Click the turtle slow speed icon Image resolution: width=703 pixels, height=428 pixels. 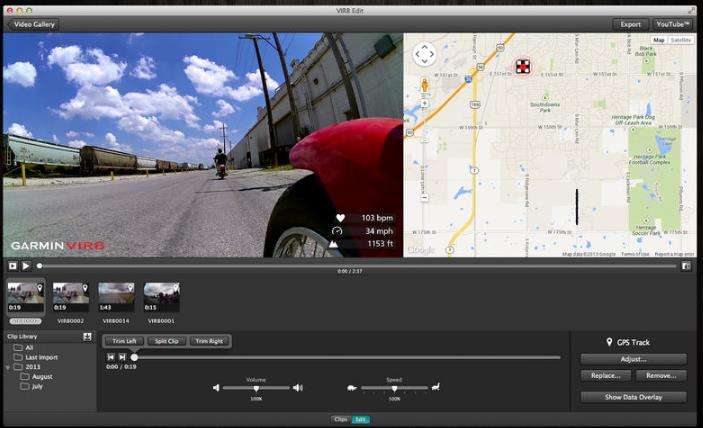[352, 388]
